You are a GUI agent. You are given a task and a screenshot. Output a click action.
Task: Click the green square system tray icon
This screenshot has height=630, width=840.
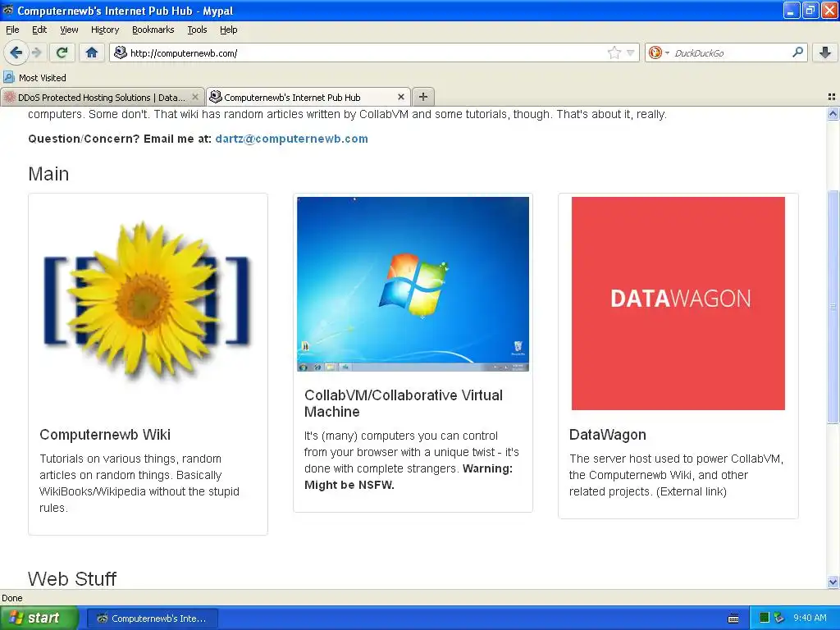coord(765,618)
